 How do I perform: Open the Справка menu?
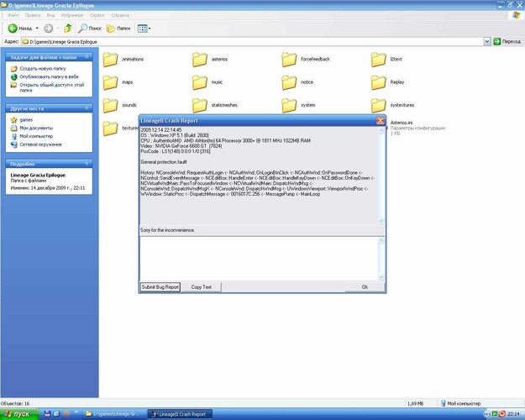tap(120, 15)
